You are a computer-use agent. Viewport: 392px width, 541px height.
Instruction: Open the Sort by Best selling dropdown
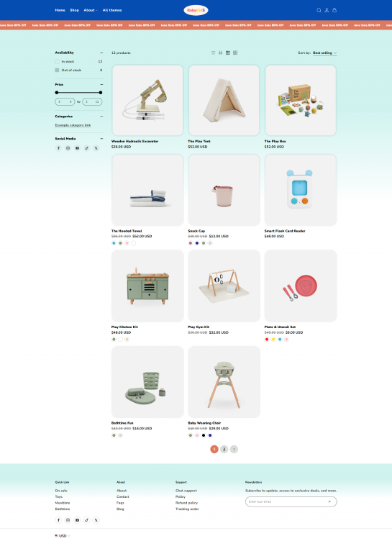tap(324, 53)
